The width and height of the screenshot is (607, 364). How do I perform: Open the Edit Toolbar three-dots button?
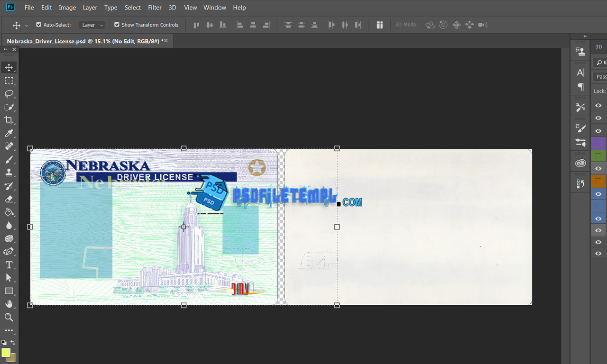coord(9,330)
